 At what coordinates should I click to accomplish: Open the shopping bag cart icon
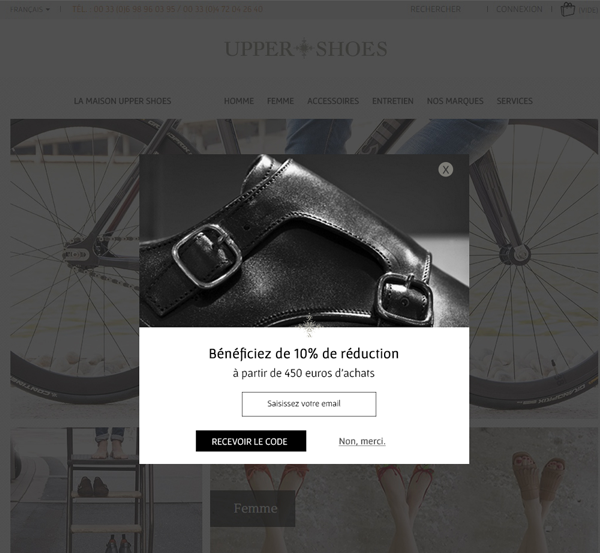point(567,9)
